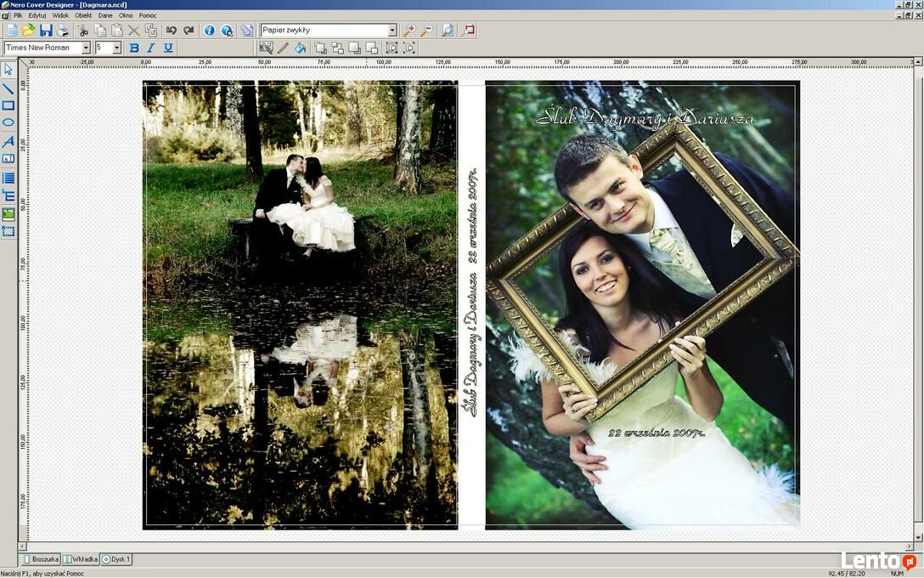Click the Print icon

(x=63, y=31)
